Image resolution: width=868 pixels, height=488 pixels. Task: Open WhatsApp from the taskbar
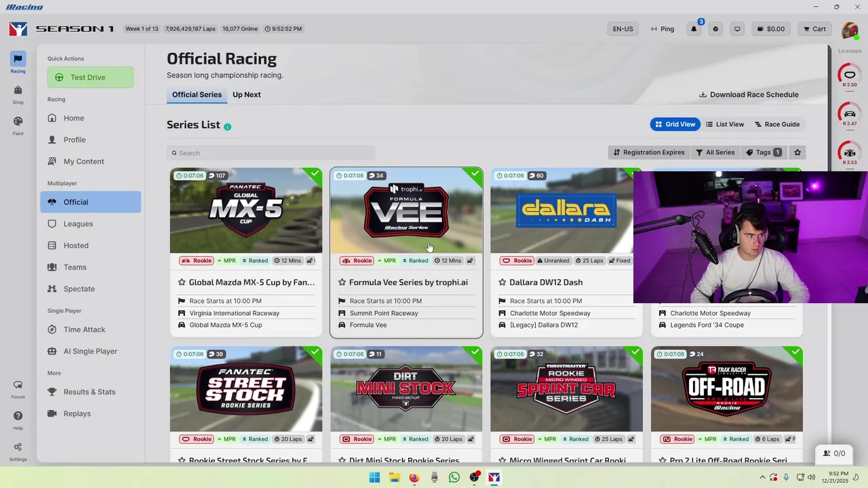[x=454, y=477]
